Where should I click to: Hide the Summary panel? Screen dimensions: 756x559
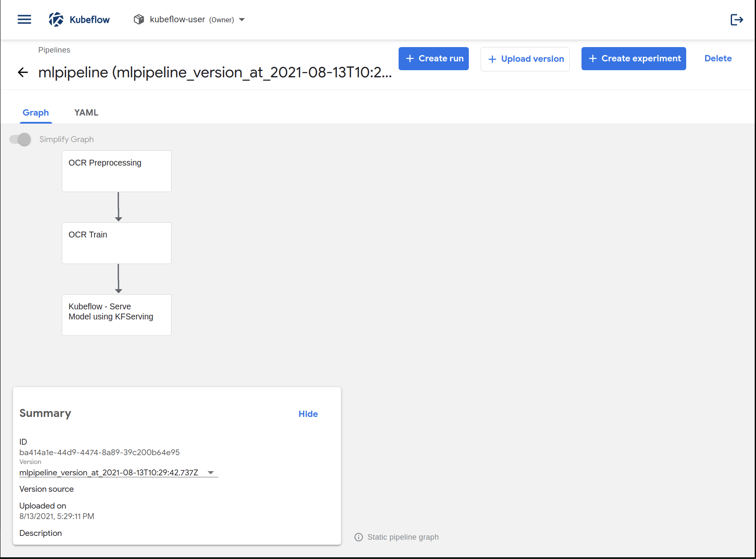click(x=308, y=414)
